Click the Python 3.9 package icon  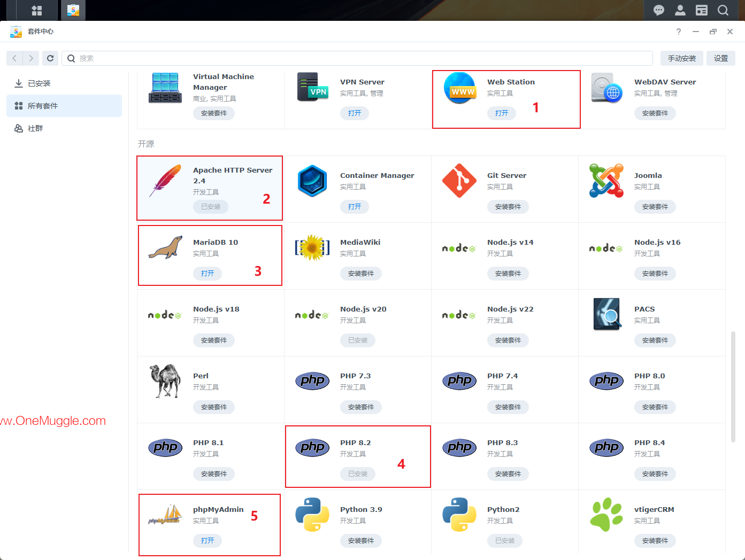click(x=312, y=515)
